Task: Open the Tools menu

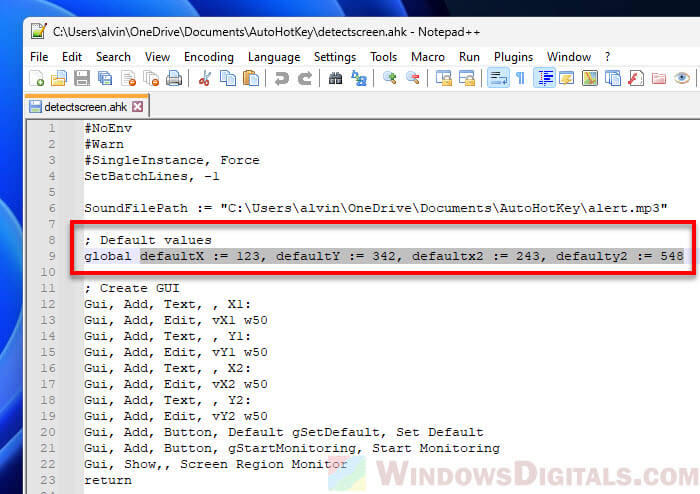Action: (383, 57)
